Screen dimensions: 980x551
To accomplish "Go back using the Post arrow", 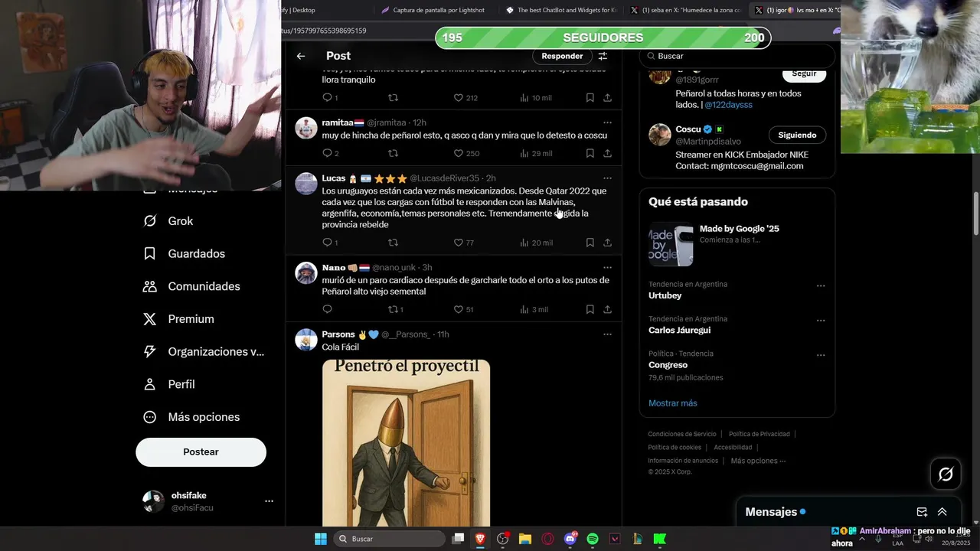I will 301,56.
